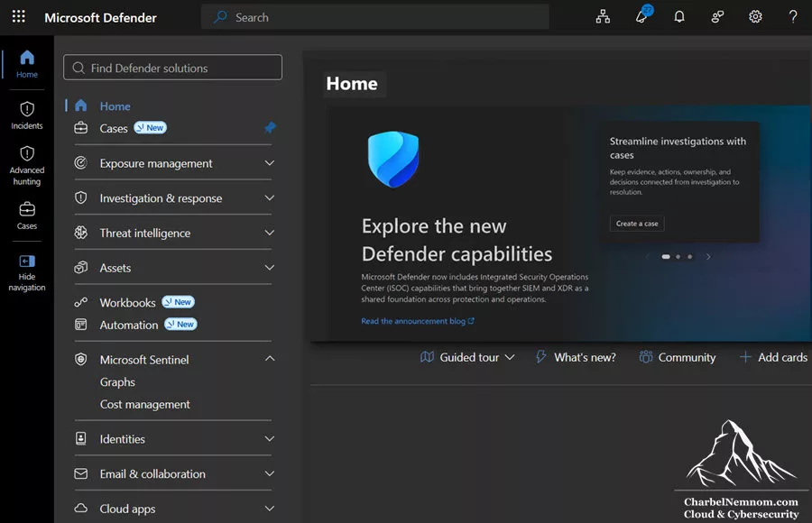
Task: Open Cases menu item
Action: point(114,128)
